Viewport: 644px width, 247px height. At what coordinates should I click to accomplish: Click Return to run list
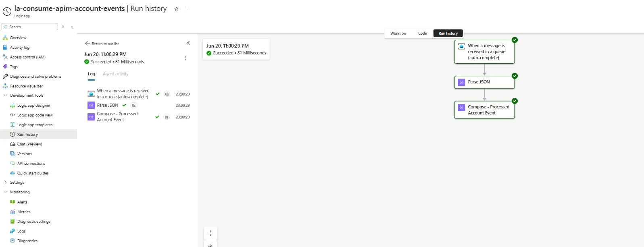(102, 44)
